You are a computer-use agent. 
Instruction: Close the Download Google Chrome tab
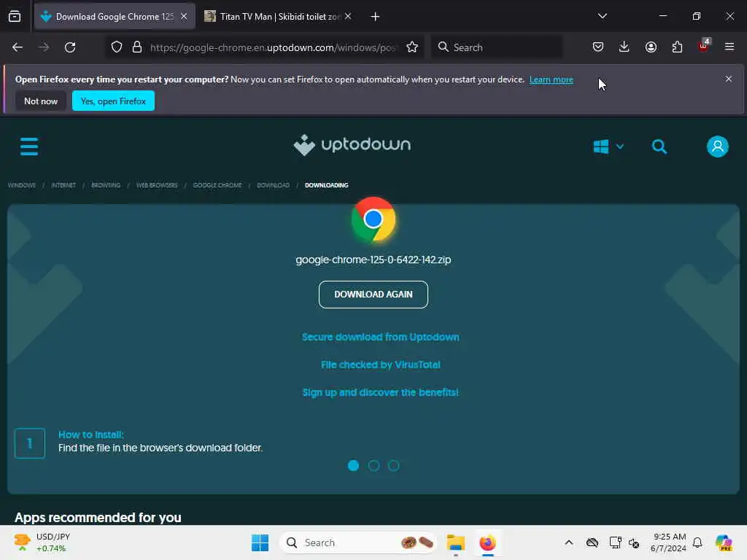(184, 16)
